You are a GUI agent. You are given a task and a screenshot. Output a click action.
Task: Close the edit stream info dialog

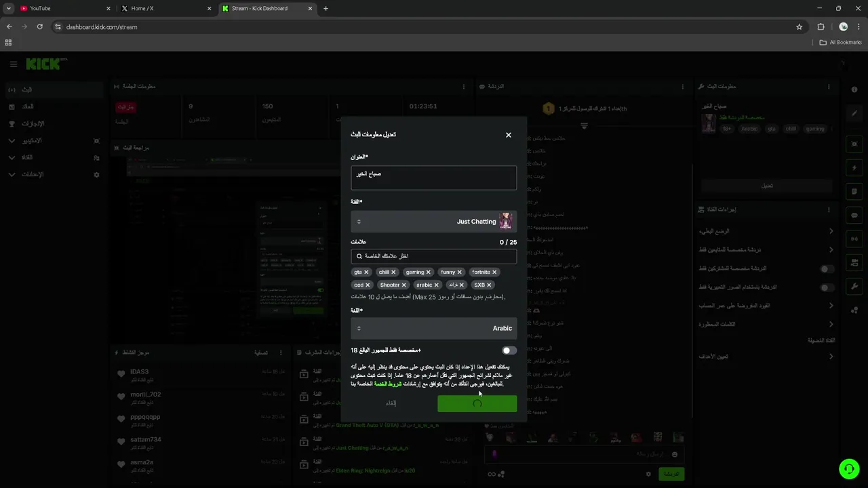click(509, 135)
